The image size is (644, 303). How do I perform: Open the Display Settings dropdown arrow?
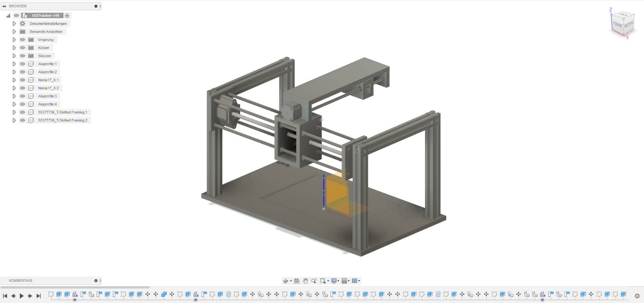(339, 281)
